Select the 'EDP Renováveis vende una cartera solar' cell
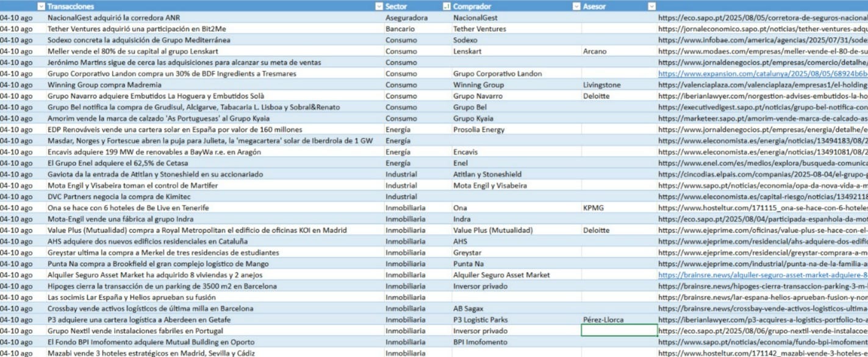 coord(215,129)
